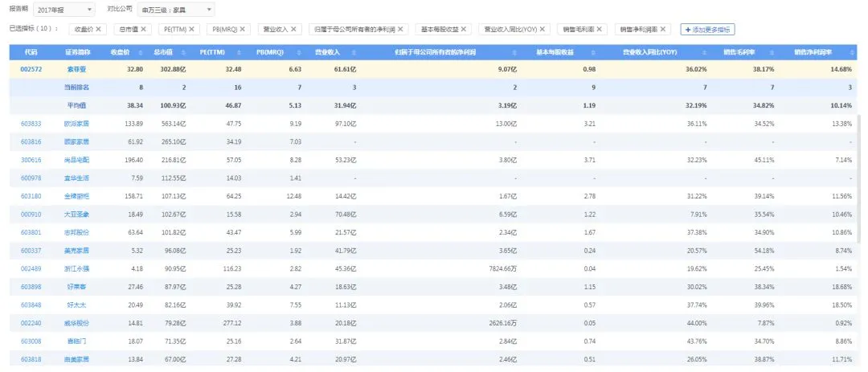The image size is (868, 372).
Task: Open 志邦股份 stock name link
Action: coord(77,232)
